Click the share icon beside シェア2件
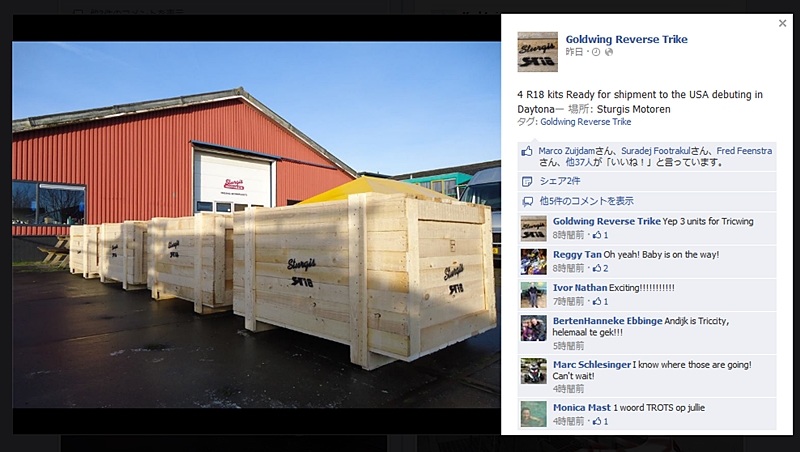The height and width of the screenshot is (452, 800). [527, 181]
